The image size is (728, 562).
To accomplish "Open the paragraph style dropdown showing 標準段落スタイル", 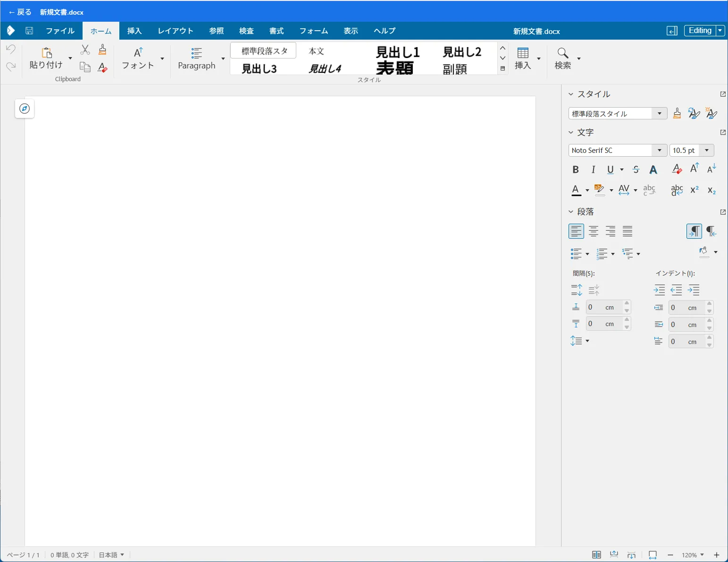I will click(660, 113).
